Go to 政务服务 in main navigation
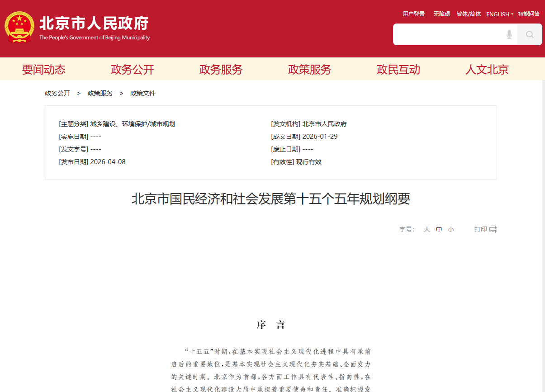The image size is (545, 392). point(221,69)
